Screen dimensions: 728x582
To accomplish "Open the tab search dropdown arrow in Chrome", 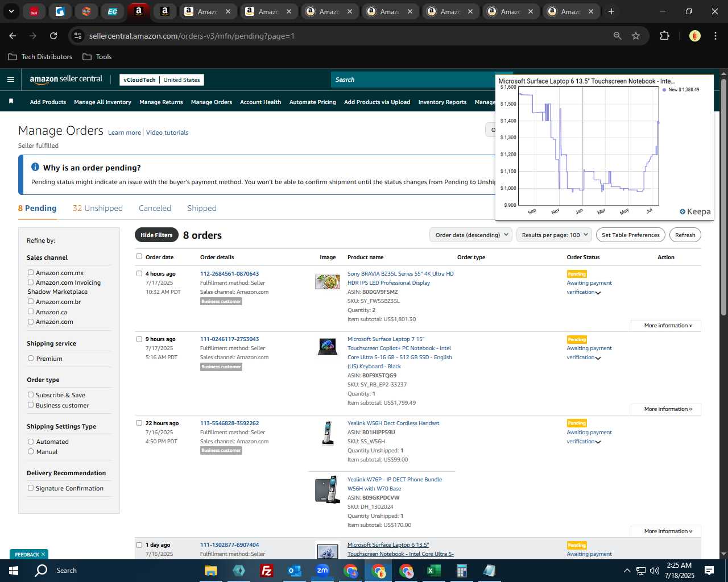I will click(x=11, y=11).
